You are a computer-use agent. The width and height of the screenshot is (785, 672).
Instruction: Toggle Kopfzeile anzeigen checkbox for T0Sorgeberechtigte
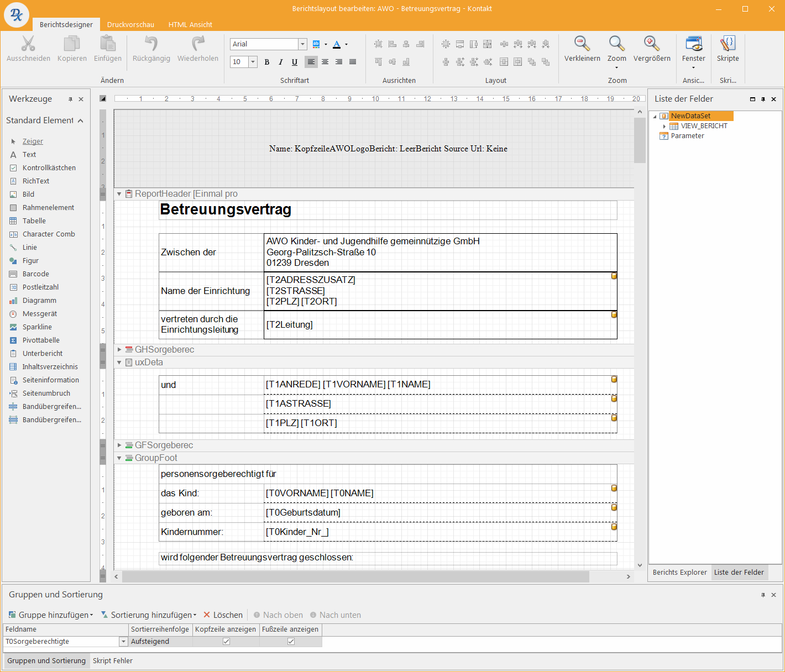tap(226, 642)
